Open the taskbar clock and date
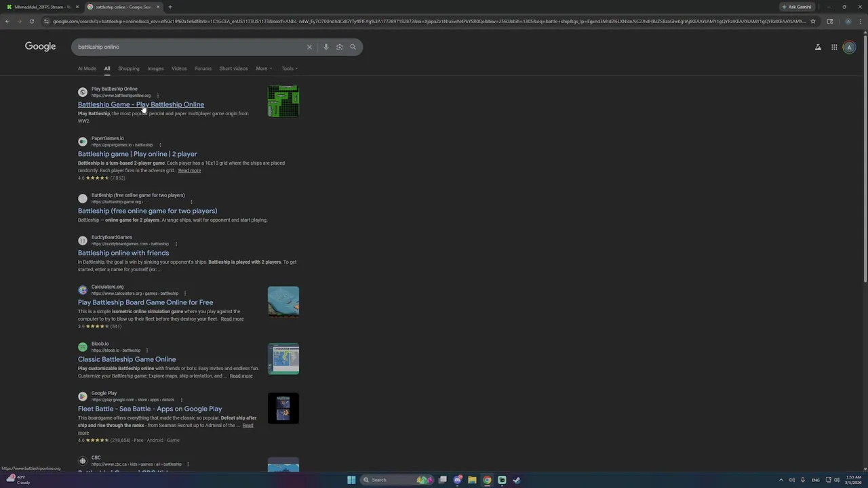This screenshot has height=488, width=868. tap(853, 480)
